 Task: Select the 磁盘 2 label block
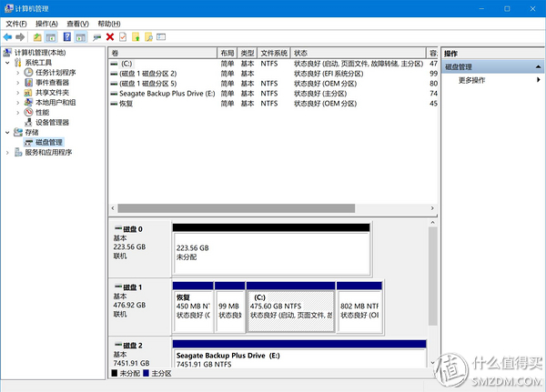click(x=140, y=352)
